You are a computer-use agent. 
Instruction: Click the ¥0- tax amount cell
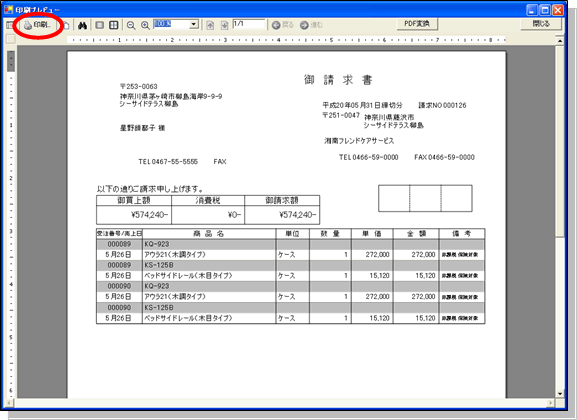click(208, 215)
